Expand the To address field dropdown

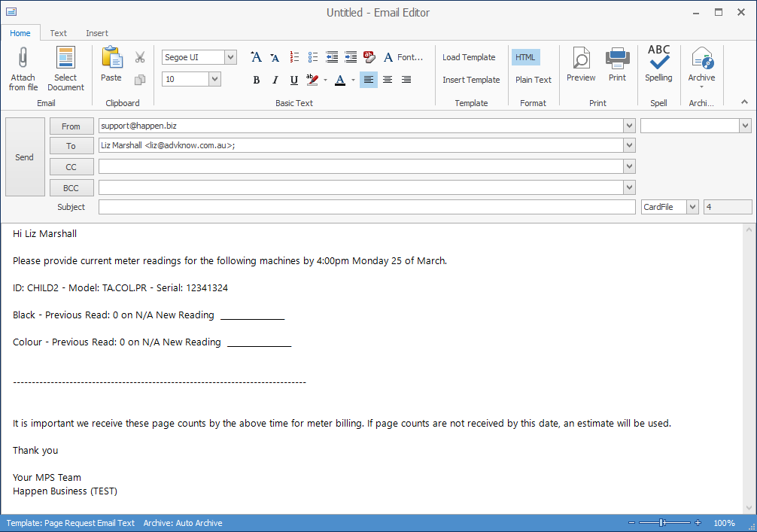(629, 144)
